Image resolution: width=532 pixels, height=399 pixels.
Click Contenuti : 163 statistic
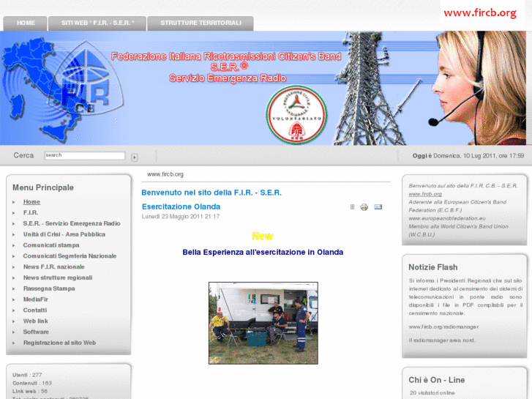click(32, 383)
